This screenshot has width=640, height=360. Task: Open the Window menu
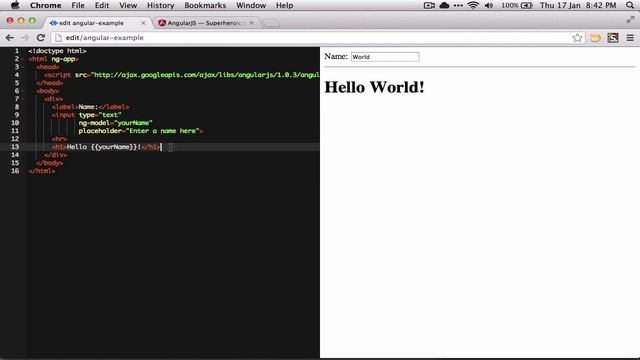point(251,5)
